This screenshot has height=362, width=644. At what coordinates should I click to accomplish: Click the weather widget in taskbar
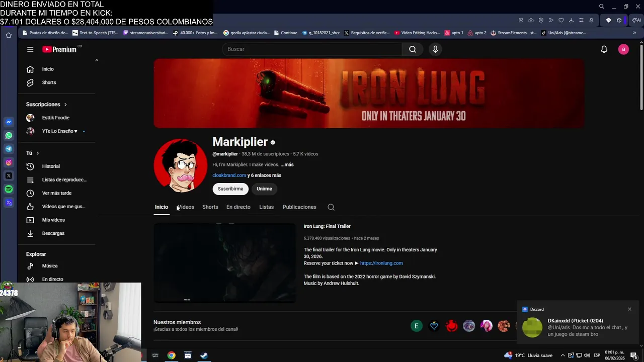click(528, 355)
